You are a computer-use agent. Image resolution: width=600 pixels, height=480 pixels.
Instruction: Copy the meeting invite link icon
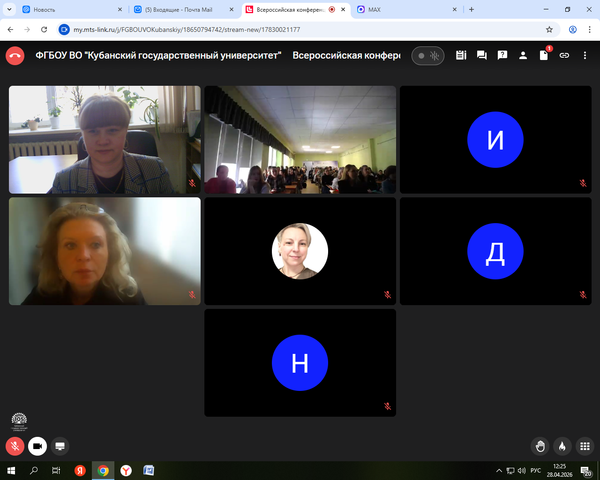564,56
